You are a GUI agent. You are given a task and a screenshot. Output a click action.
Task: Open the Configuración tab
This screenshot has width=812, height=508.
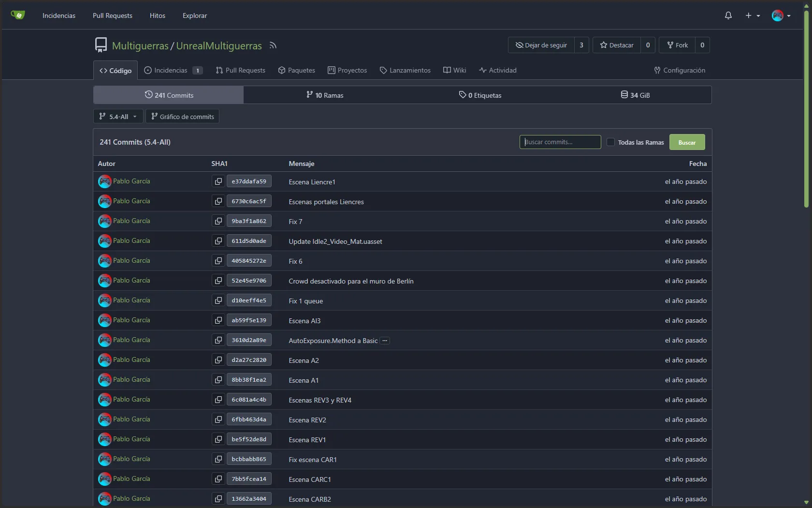click(680, 70)
